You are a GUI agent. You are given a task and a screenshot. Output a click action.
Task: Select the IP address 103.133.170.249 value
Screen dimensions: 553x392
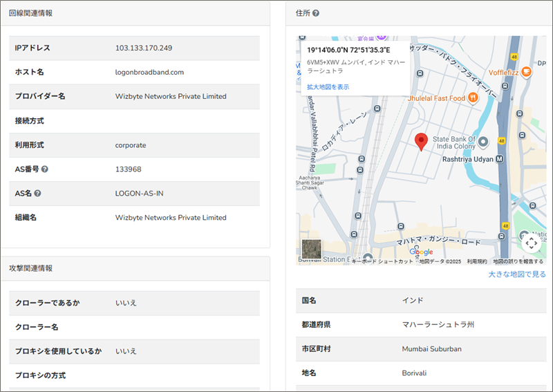coord(144,48)
